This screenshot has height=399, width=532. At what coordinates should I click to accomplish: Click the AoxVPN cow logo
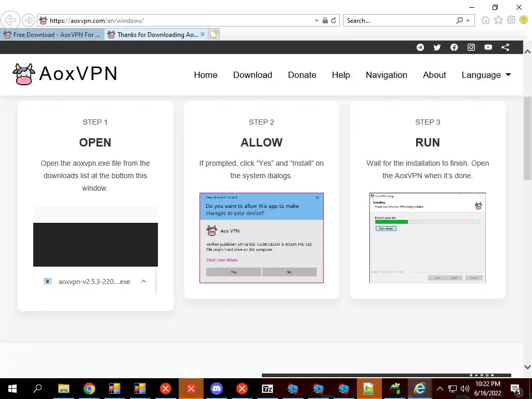pyautogui.click(x=24, y=74)
